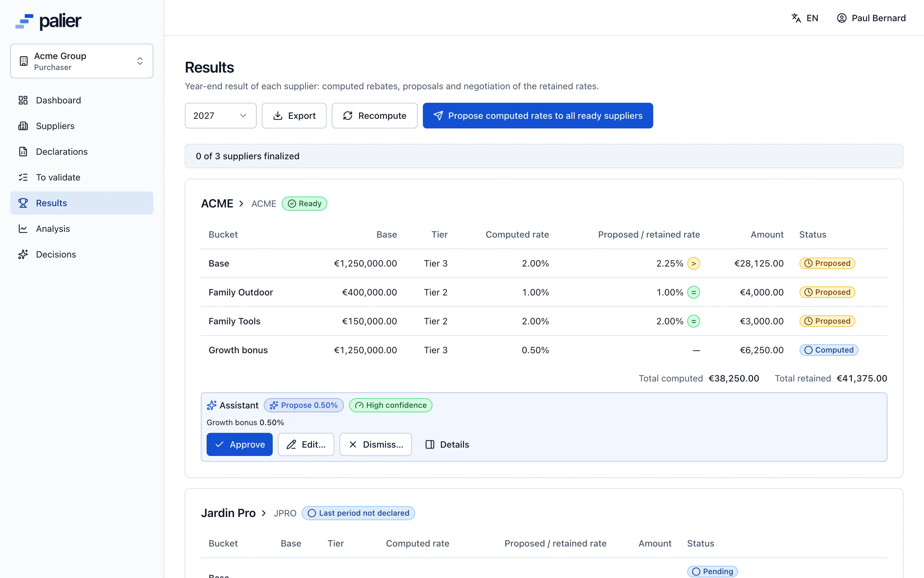Click the Propose 0.50% badge
The width and height of the screenshot is (924, 578).
[304, 405]
